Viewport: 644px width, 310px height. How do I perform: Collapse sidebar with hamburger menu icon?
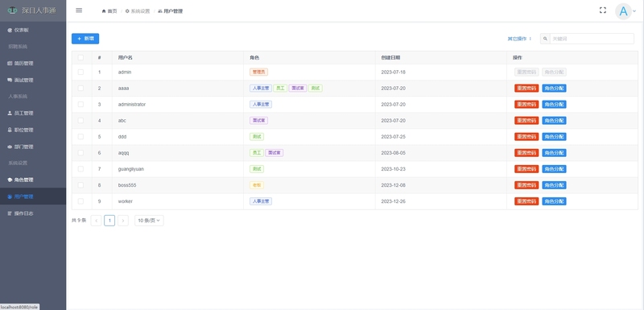[79, 10]
